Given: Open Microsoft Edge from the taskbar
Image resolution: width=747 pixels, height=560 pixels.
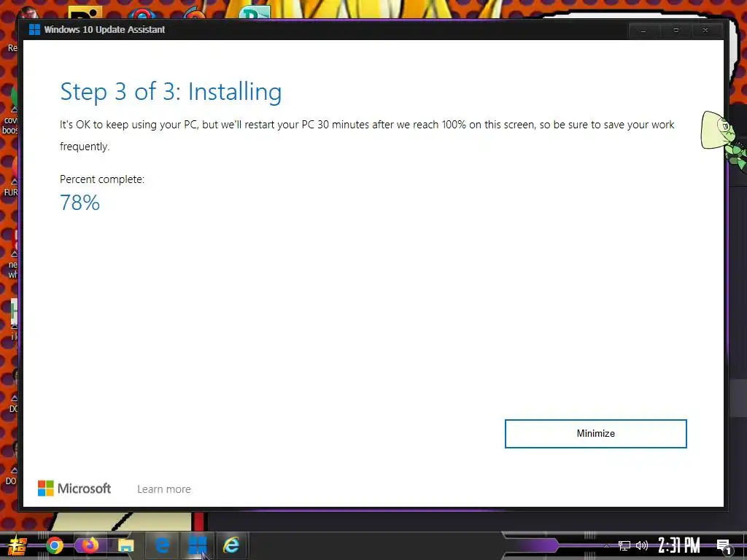Looking at the screenshot, I should click(x=162, y=545).
